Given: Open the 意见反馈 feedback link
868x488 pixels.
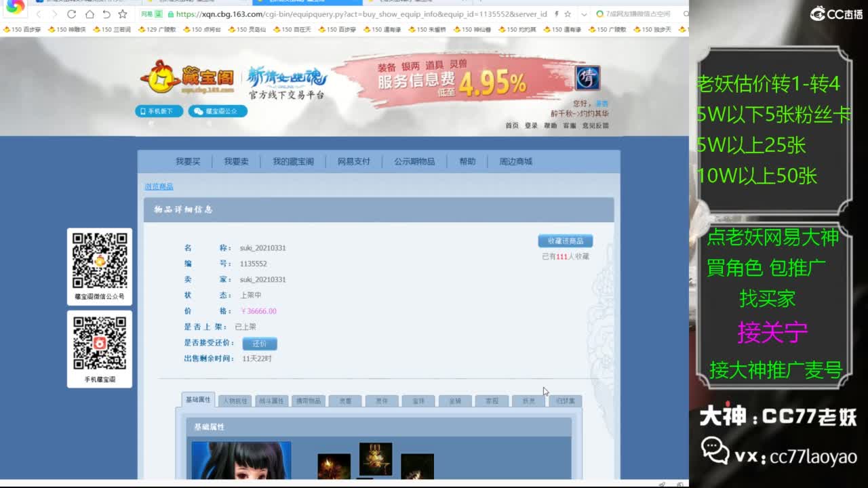Looking at the screenshot, I should coord(595,125).
